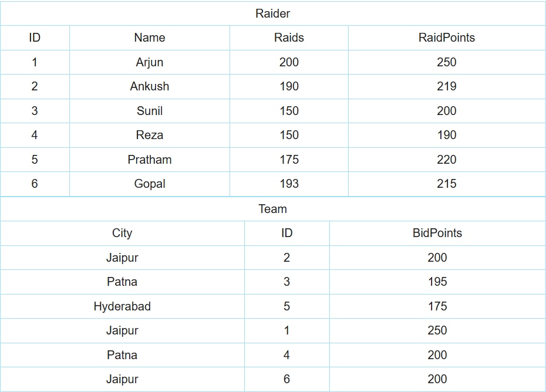The image size is (546, 392).
Task: Select the Hyderabad city cell
Action: point(122,306)
